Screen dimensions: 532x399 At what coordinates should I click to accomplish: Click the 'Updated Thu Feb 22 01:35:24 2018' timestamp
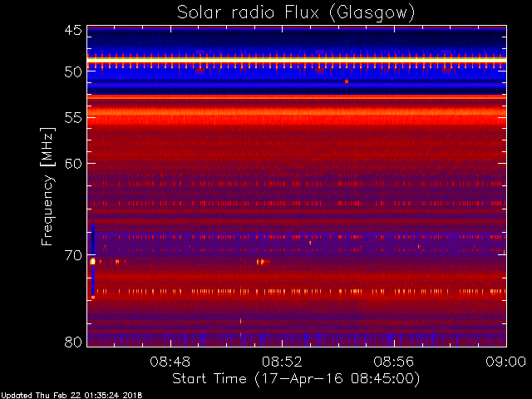[x=71, y=396]
